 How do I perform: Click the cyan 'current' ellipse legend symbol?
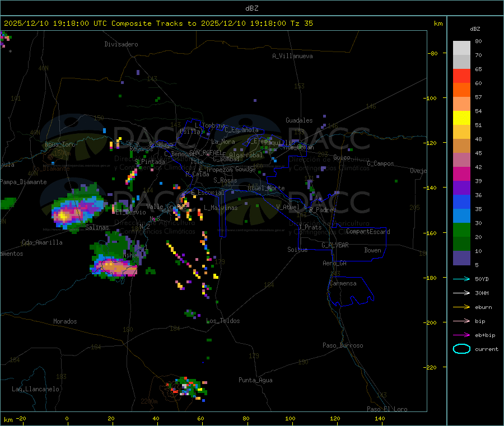(x=461, y=349)
